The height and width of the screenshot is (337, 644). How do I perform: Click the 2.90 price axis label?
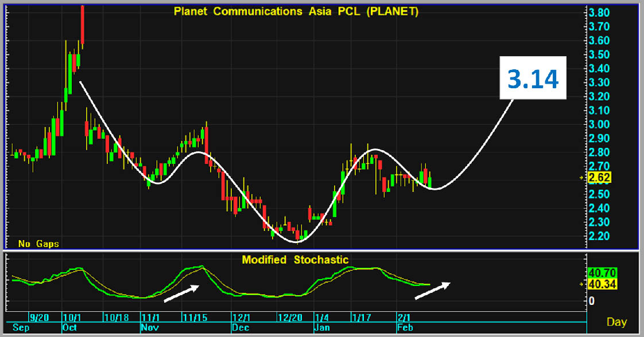[x=599, y=138]
